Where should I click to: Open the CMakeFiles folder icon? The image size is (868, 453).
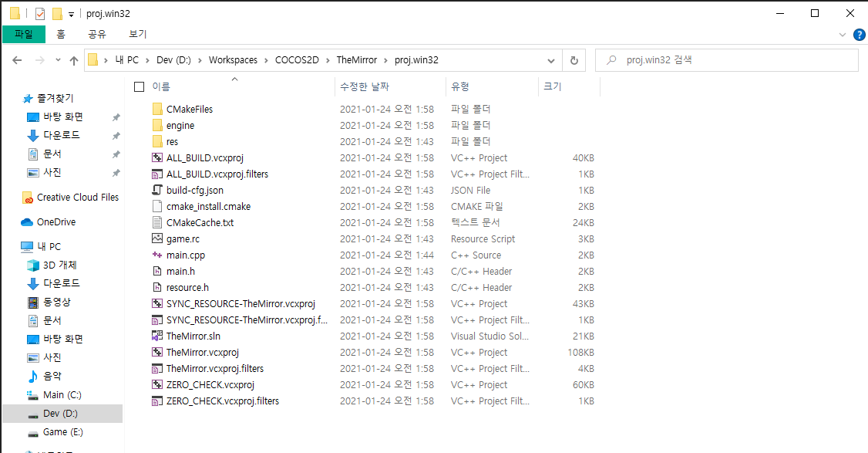pyautogui.click(x=157, y=110)
